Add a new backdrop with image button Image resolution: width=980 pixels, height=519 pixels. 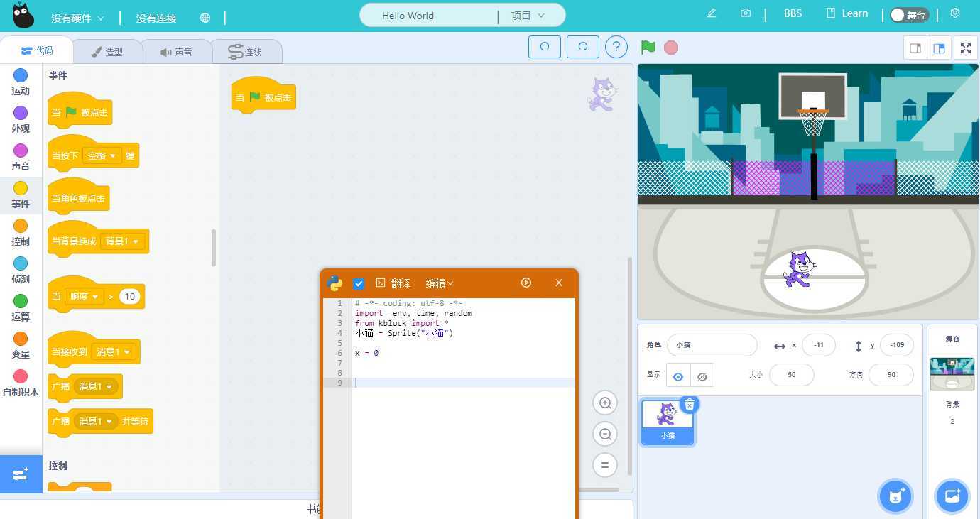click(952, 496)
